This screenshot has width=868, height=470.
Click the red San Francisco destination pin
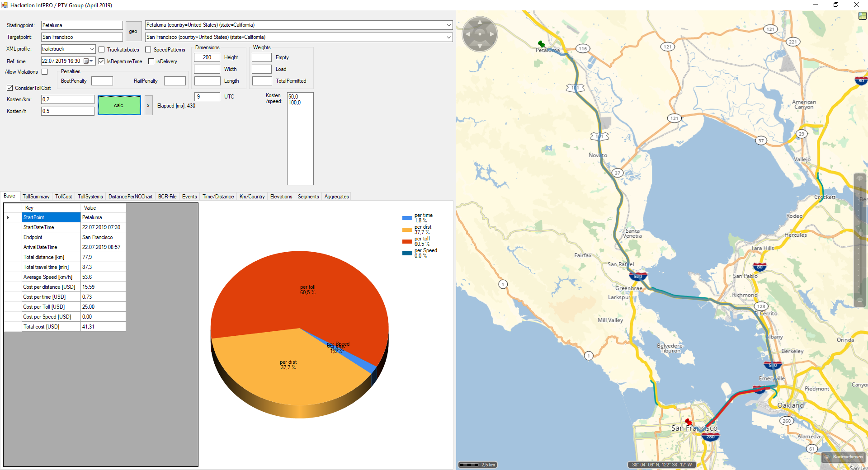688,422
